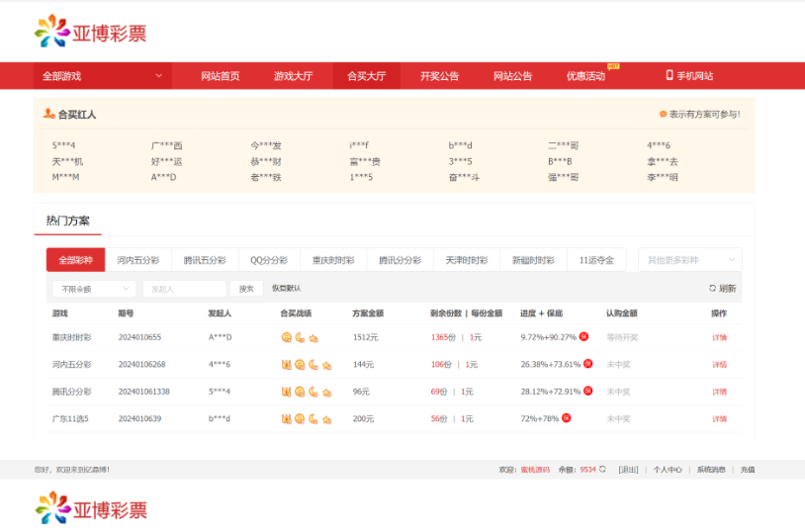Click the 手机网站 phone icon
This screenshot has height=532, width=805.
point(670,75)
